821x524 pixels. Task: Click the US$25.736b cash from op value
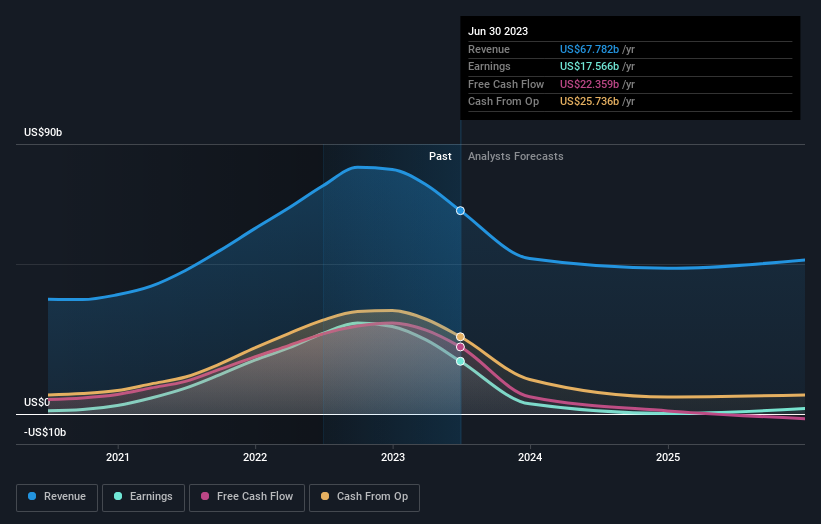(590, 102)
